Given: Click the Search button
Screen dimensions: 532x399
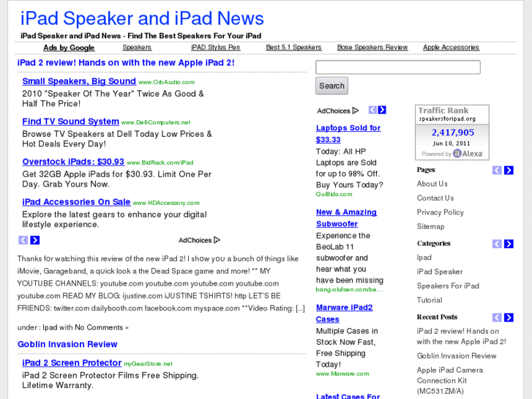Looking at the screenshot, I should pos(331,86).
